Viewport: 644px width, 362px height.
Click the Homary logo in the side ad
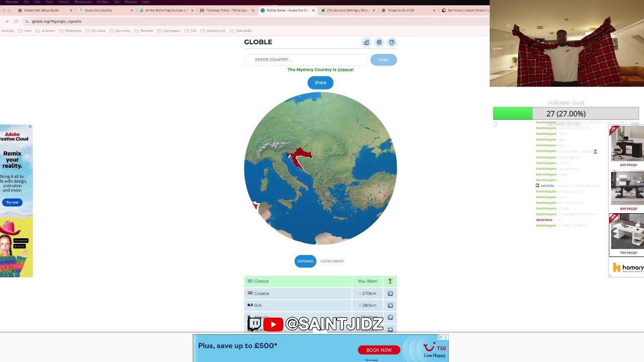point(627,268)
